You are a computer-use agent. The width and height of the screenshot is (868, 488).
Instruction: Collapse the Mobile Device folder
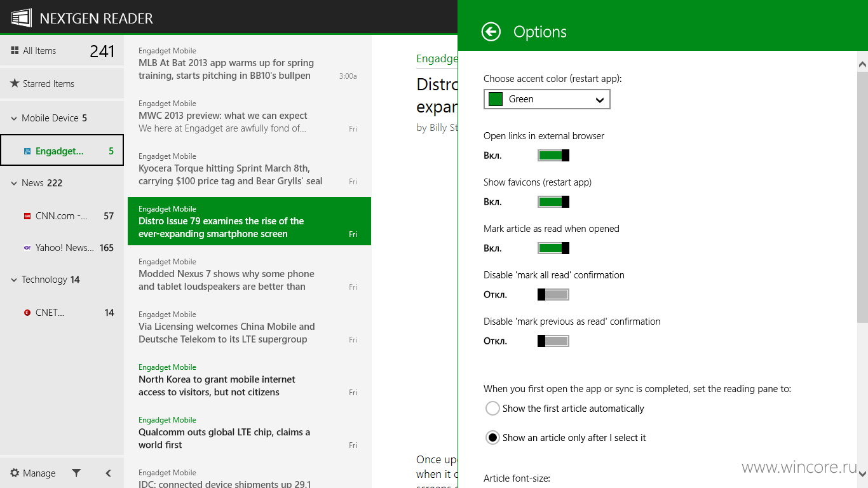pos(15,118)
